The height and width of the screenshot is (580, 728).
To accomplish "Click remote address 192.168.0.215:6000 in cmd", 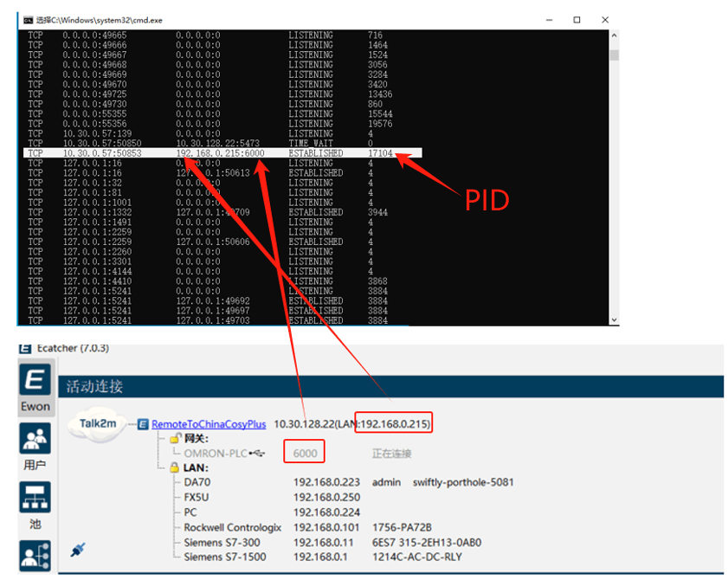I will pos(220,153).
